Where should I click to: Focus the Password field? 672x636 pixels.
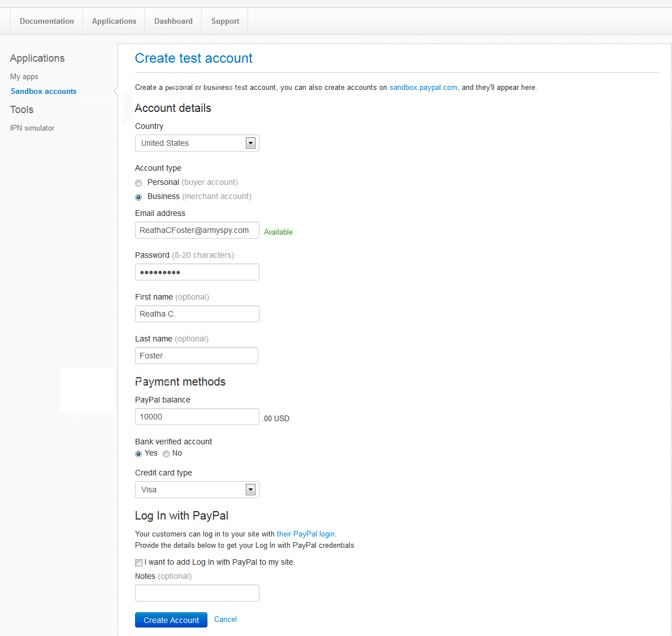pyautogui.click(x=197, y=272)
